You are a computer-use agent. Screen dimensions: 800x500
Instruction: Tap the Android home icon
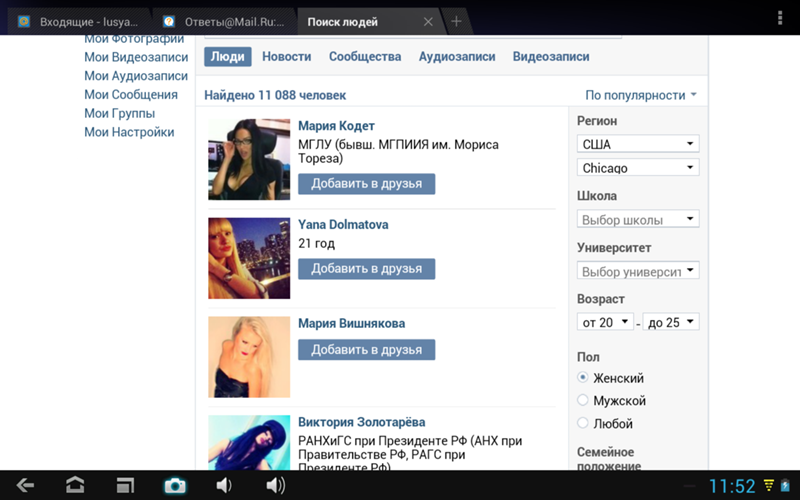click(75, 486)
